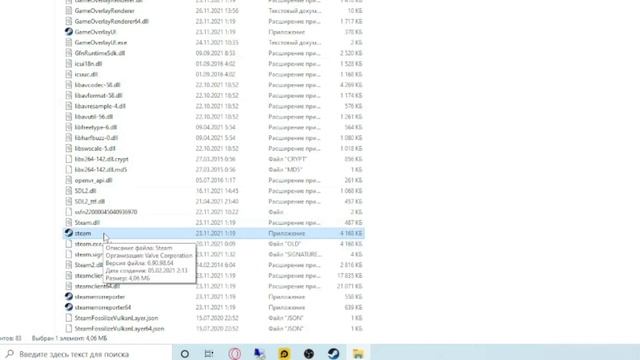The height and width of the screenshot is (360, 640).
Task: Click the date 26.11.2021 13:56 of GameOverlayRenderer
Action: coord(217,11)
